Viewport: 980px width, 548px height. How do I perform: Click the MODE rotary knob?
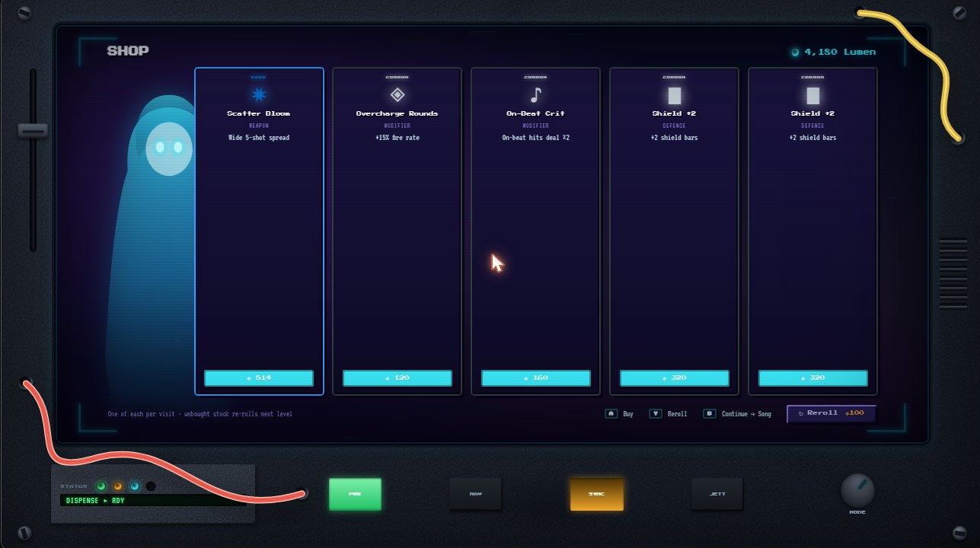coord(857,491)
